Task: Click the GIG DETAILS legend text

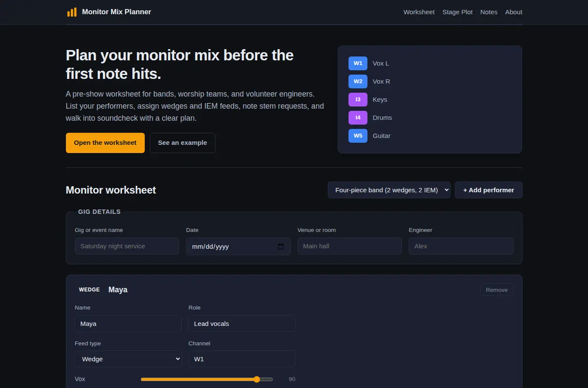Action: pos(100,212)
